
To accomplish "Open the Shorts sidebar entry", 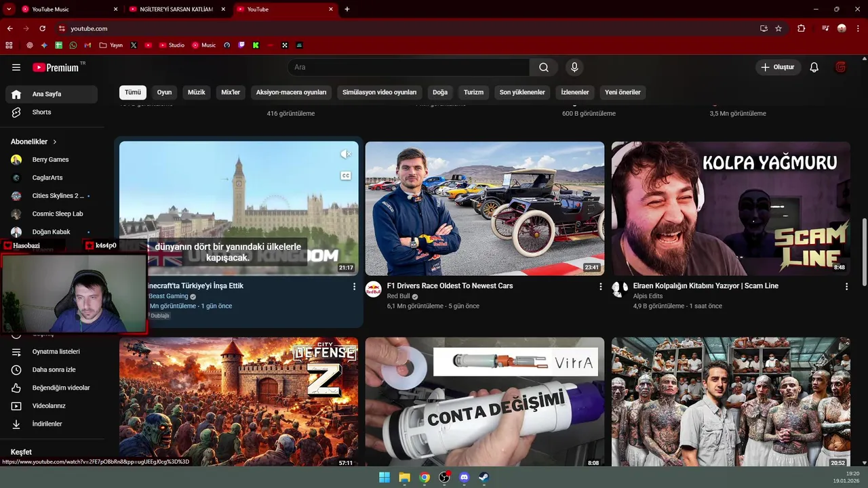I will pyautogui.click(x=52, y=112).
